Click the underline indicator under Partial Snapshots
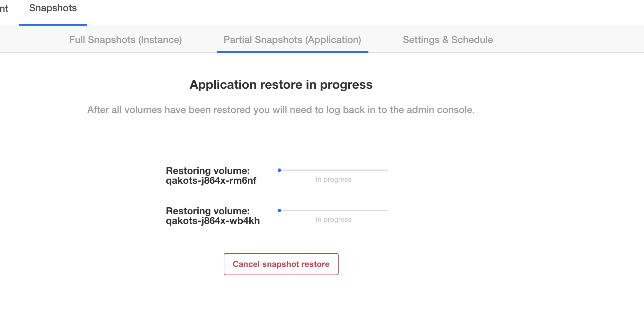Screen dimensions: 644x330 coord(293,51)
